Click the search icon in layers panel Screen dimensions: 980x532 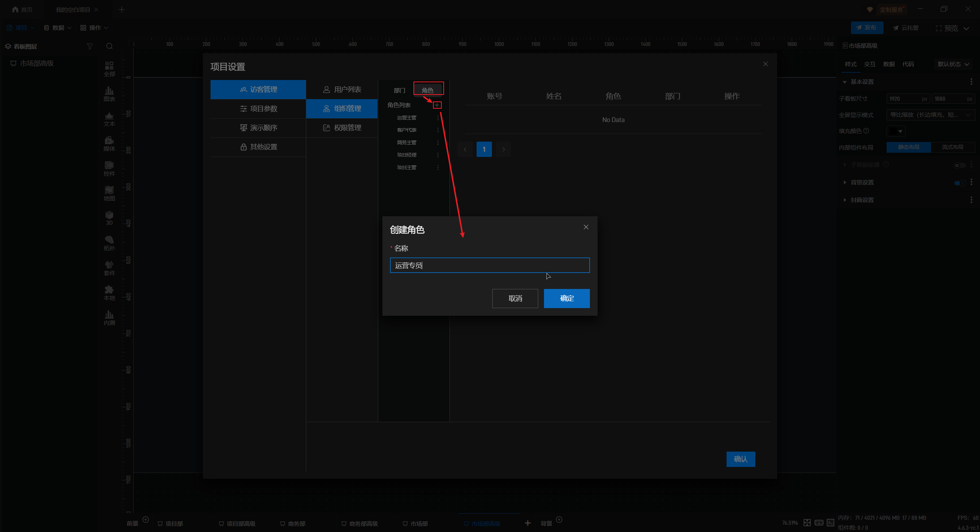[x=109, y=46]
